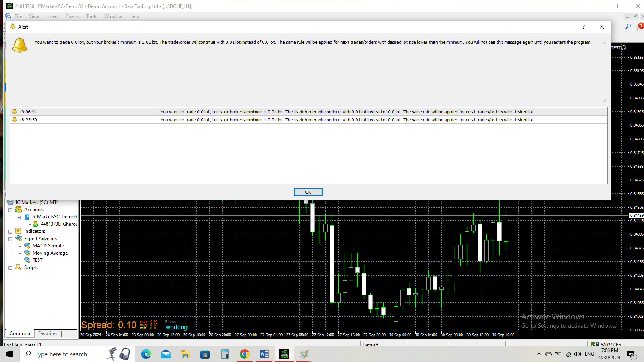Click the TEST advisor icon in the Navigator
This screenshot has width=644, height=362.
(27, 260)
